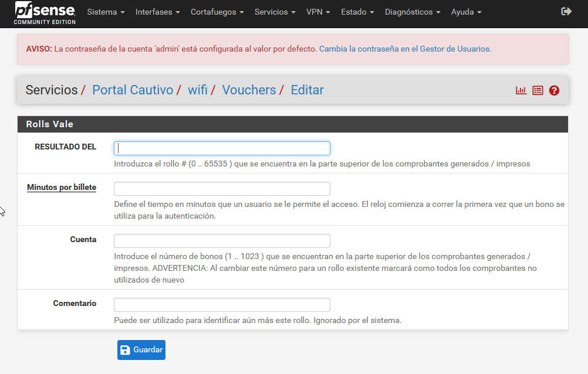Click the logout icon in navbar

coord(566,12)
